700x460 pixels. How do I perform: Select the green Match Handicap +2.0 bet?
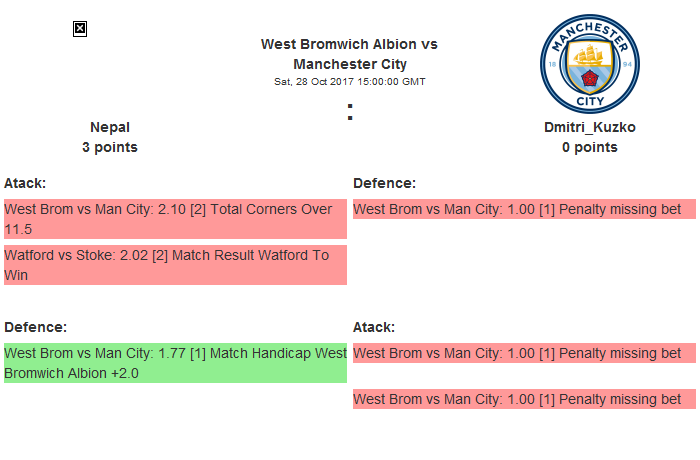174,363
